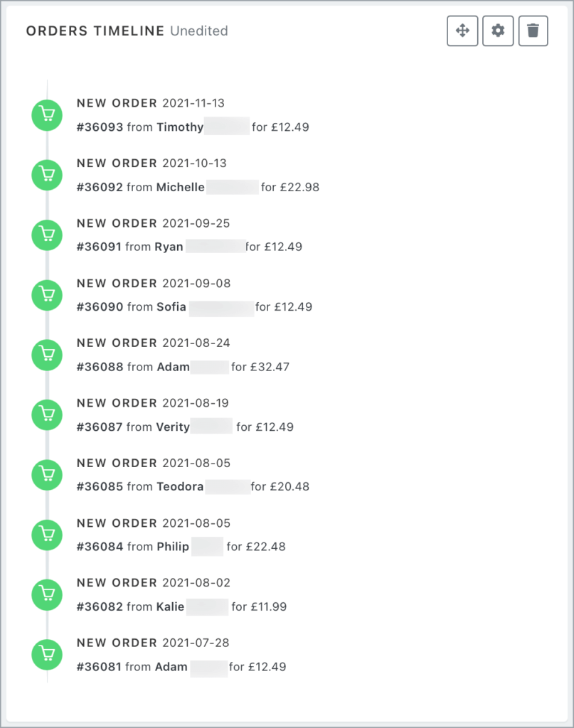Select cart icon for order #36087
Screen dimensions: 574x728
[48, 414]
